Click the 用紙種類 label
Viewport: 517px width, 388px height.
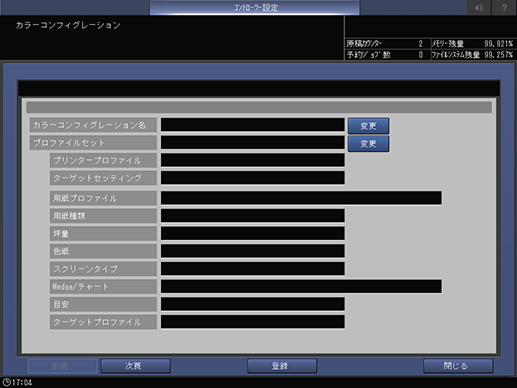(x=103, y=216)
